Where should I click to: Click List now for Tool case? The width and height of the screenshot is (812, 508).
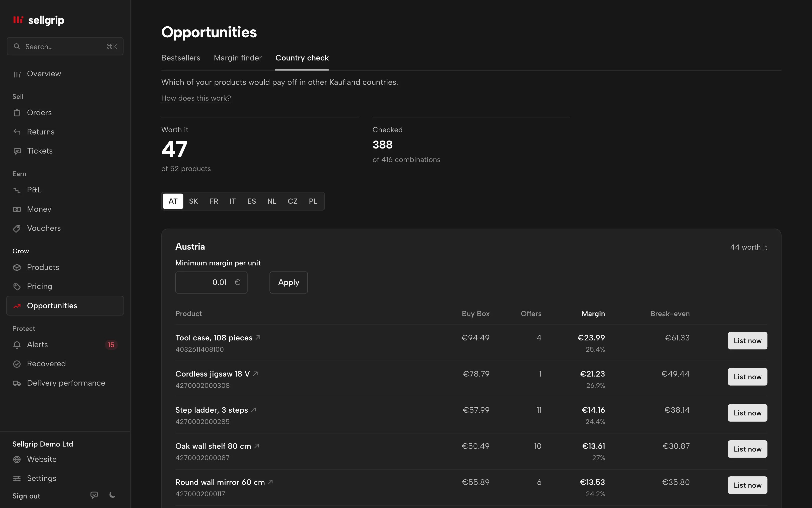tap(747, 341)
